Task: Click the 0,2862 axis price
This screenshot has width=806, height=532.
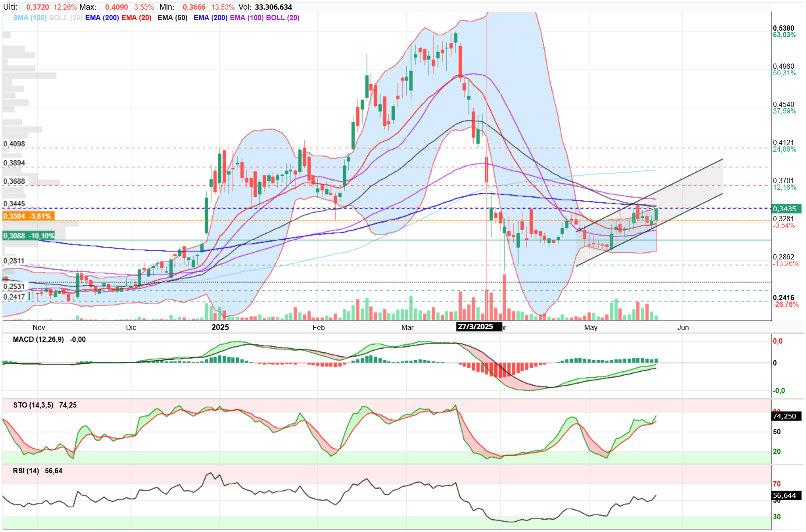Action: [x=784, y=257]
